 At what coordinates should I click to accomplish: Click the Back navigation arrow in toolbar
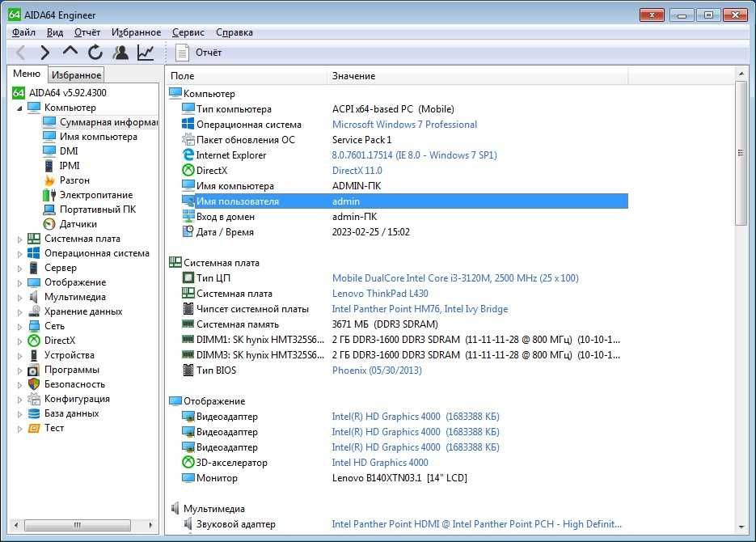pyautogui.click(x=21, y=52)
